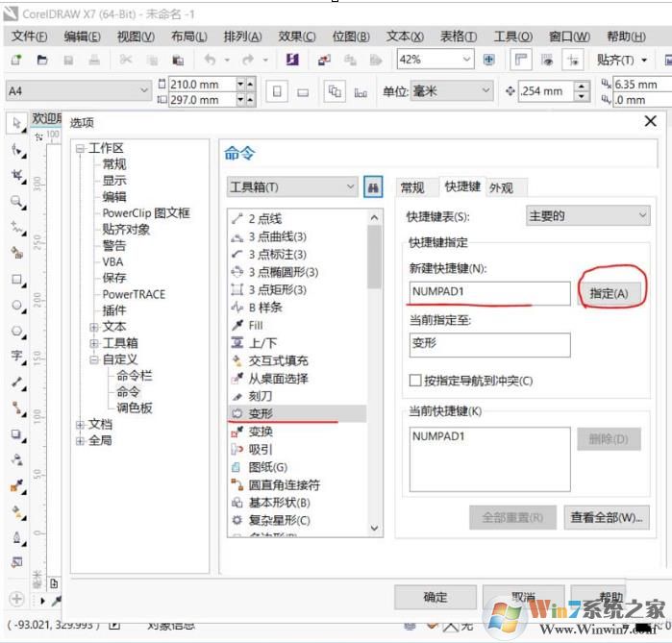
Task: Click the new shortcut key input field
Action: pyautogui.click(x=489, y=292)
